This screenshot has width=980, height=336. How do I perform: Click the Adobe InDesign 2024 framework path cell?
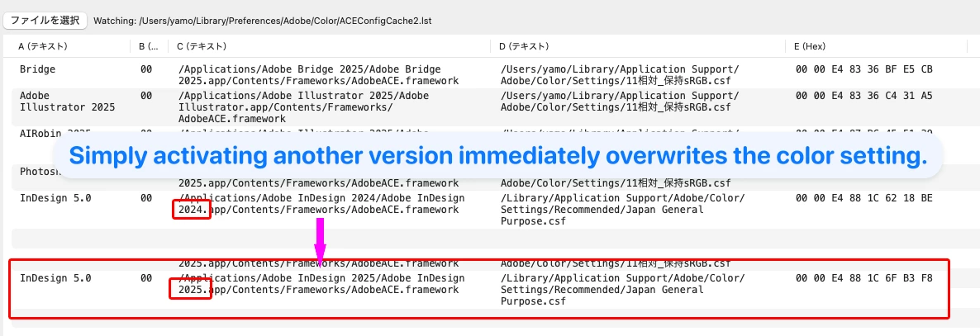click(x=321, y=204)
